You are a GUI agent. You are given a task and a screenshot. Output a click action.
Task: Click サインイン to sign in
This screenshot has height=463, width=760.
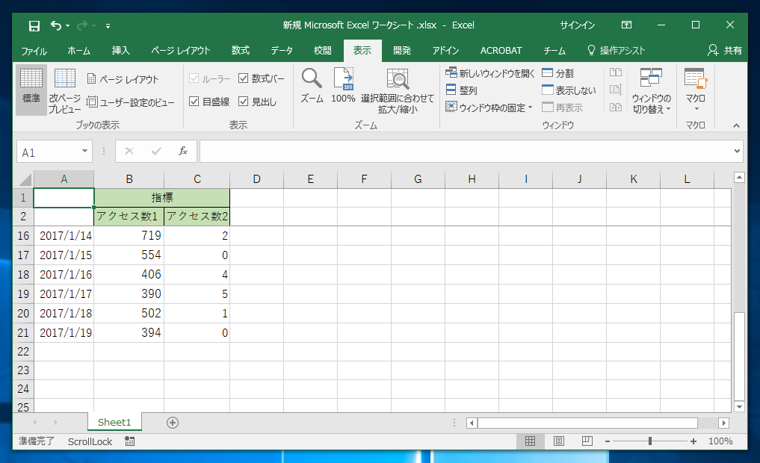577,25
